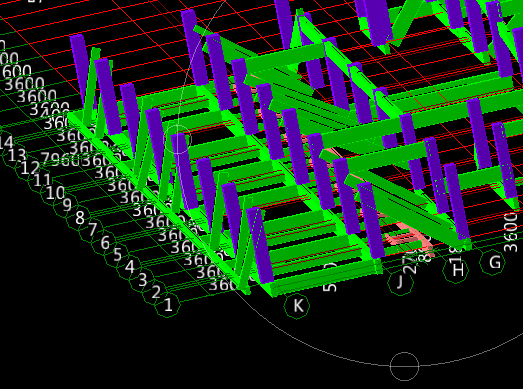Pick grid line bubble 7

coord(92,230)
